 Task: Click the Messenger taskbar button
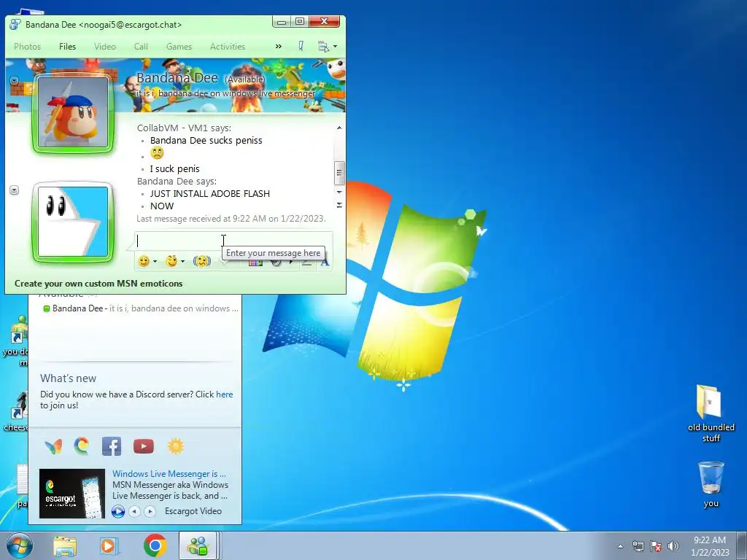(x=198, y=545)
